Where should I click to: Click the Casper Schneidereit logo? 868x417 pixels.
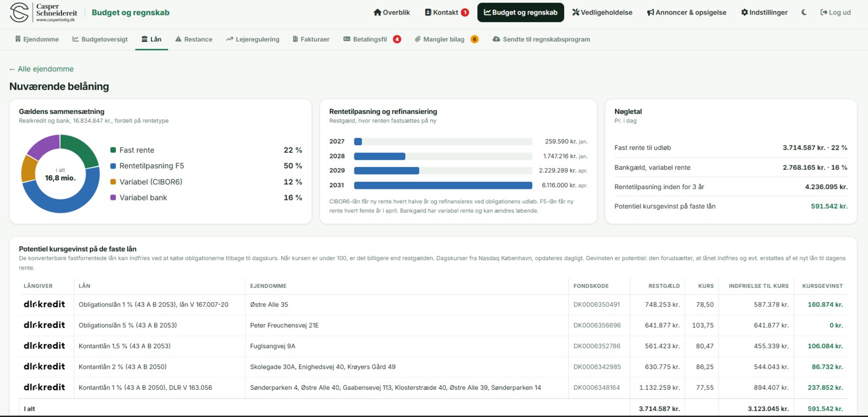click(x=43, y=12)
